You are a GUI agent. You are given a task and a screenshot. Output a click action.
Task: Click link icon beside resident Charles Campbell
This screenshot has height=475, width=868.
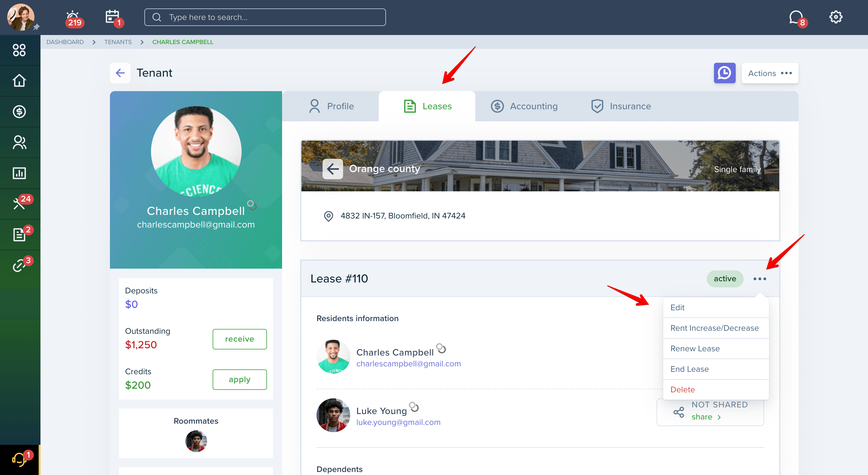click(x=441, y=348)
